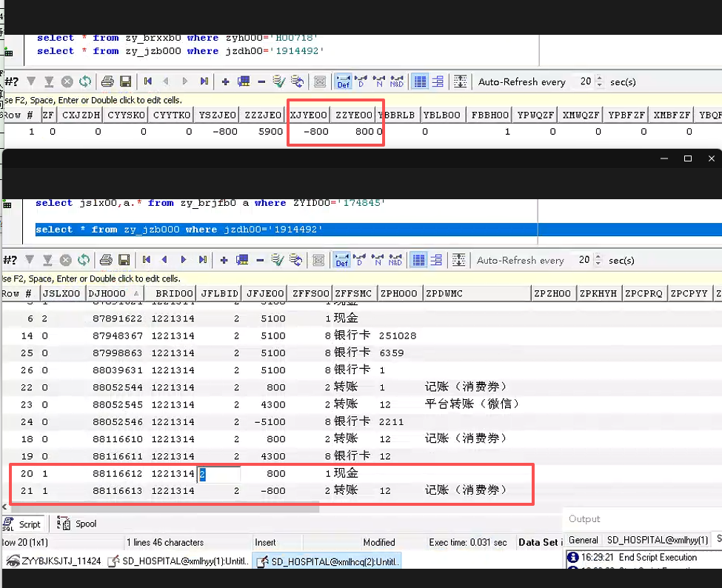
Task: Click the Auto-Refresh seconds field in back window
Action: [584, 81]
